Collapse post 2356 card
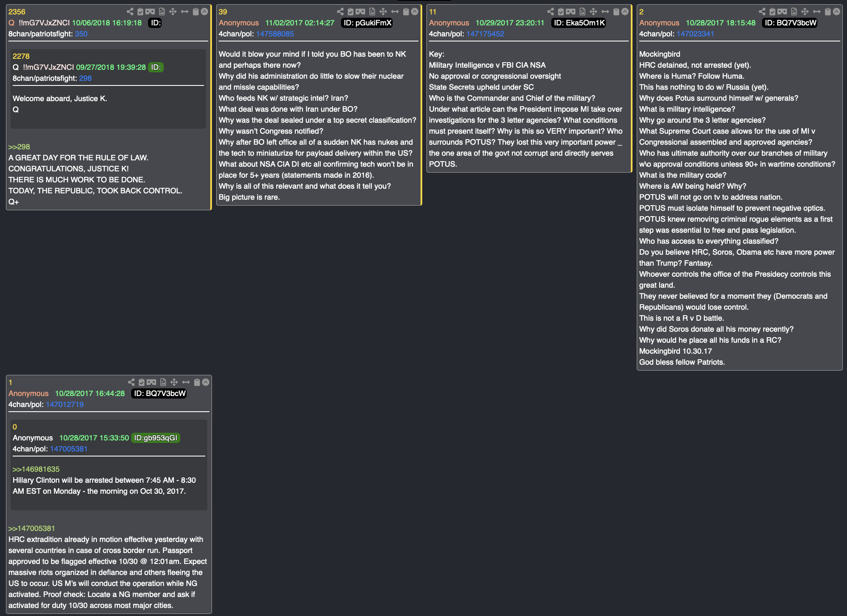The width and height of the screenshot is (847, 616). tap(204, 11)
